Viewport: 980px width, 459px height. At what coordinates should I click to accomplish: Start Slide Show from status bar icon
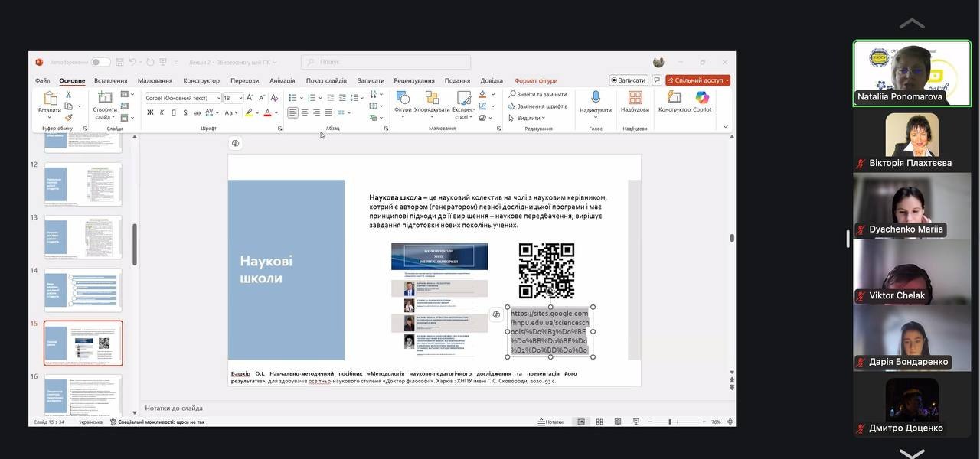[636, 422]
